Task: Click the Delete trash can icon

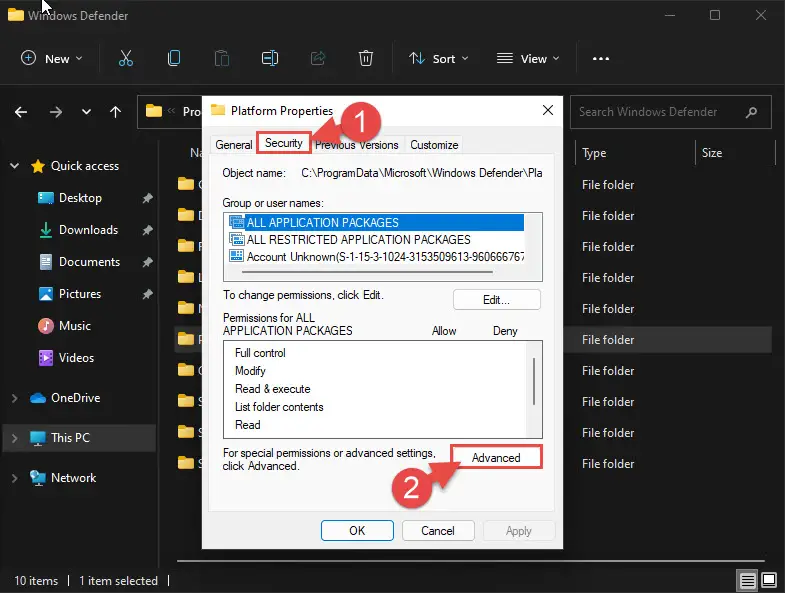Action: coord(366,59)
